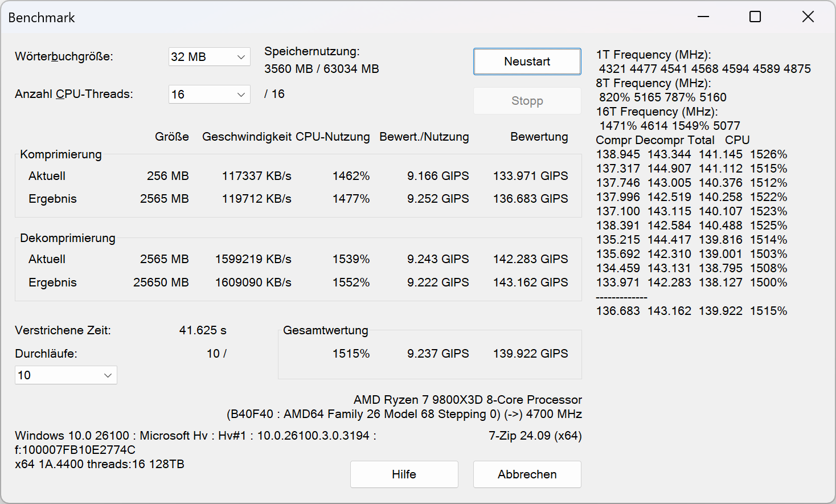Click the 1T Frequency results text
Screen dimensions: 836x504
tap(653, 55)
